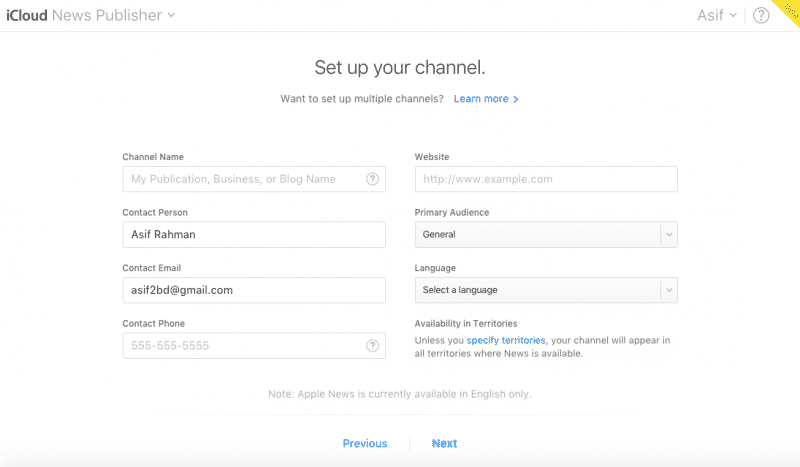Go back with the Previous button
Screen dimensions: 800x467
coord(364,443)
